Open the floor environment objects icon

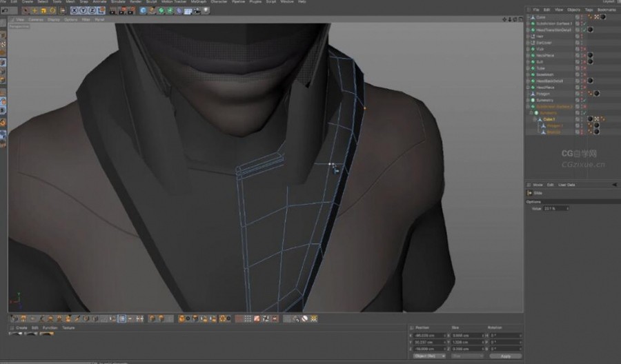(x=188, y=10)
